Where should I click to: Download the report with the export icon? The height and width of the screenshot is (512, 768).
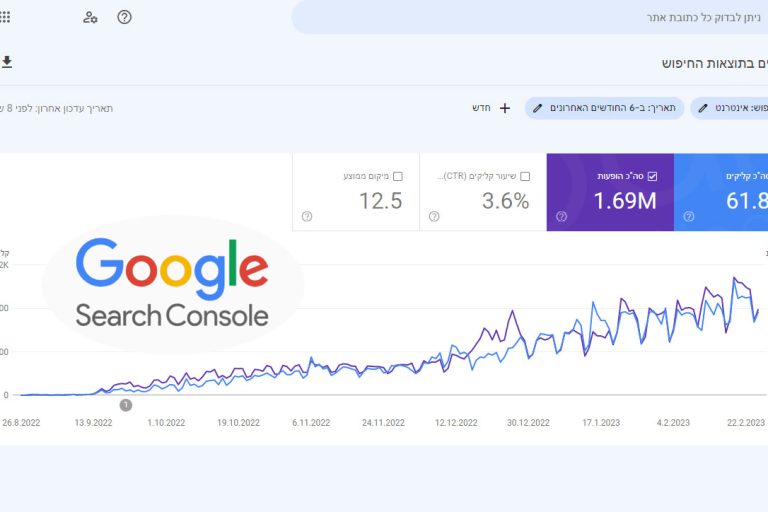[x=7, y=62]
